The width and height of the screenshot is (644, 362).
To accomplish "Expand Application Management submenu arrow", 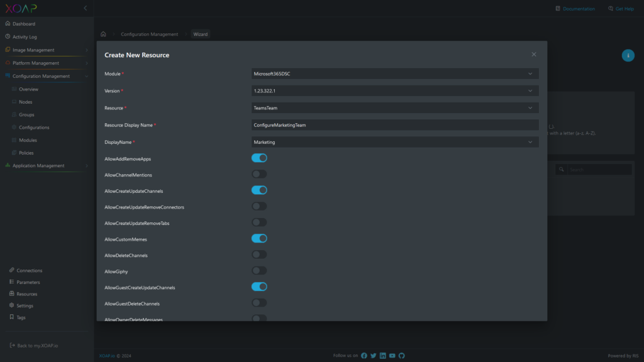I will click(x=87, y=166).
